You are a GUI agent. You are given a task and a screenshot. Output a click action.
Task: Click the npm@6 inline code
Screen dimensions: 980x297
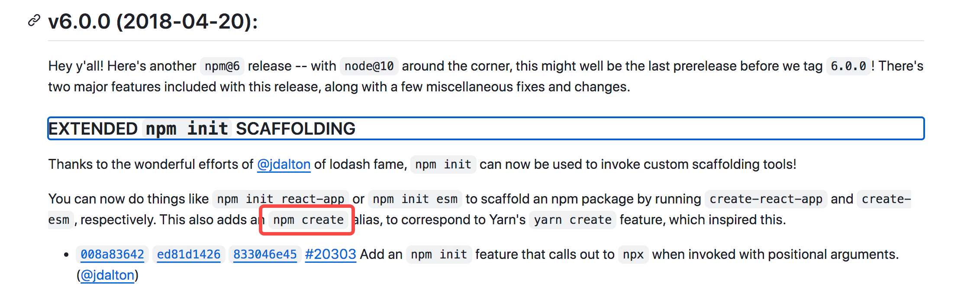coord(222,66)
